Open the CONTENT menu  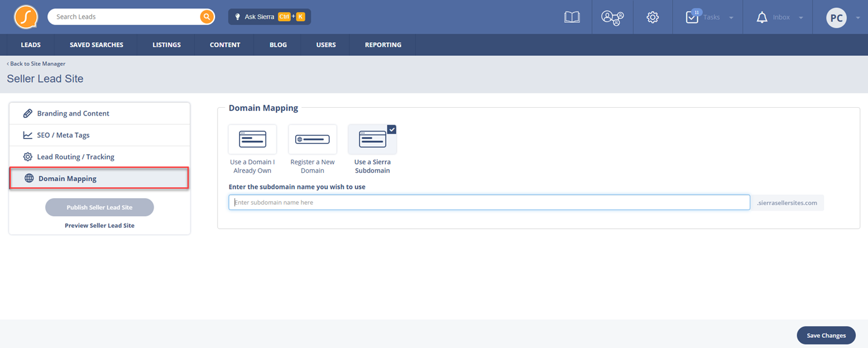coord(225,45)
